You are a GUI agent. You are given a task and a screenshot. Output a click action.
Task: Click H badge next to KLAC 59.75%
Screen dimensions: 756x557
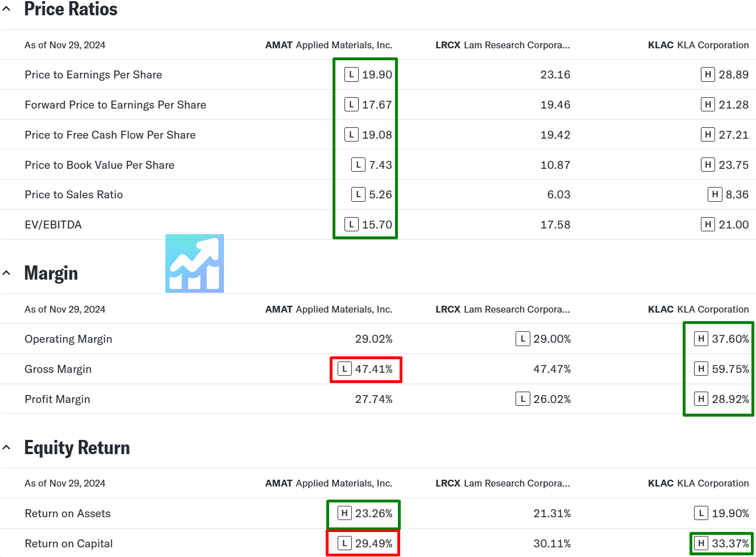tap(701, 369)
